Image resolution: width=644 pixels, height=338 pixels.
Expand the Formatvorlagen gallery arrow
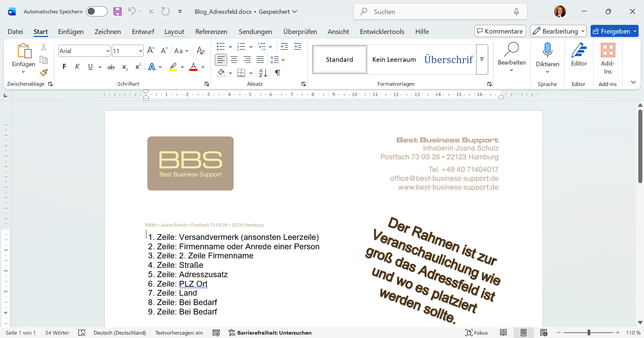(x=482, y=59)
